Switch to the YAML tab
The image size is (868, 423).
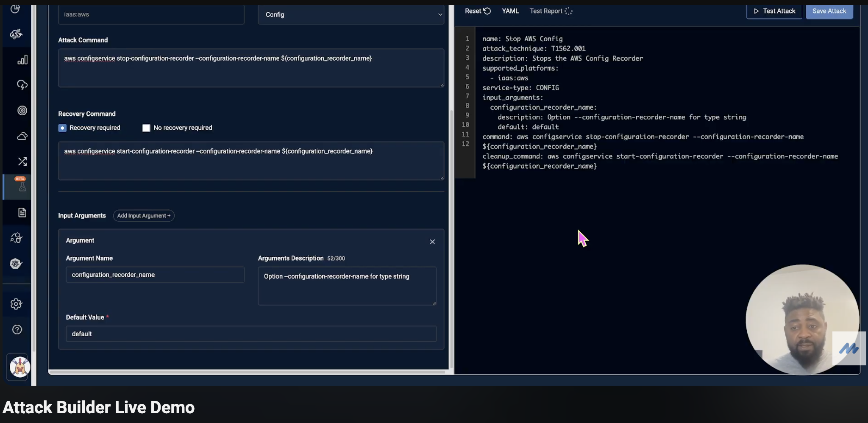[x=509, y=11]
